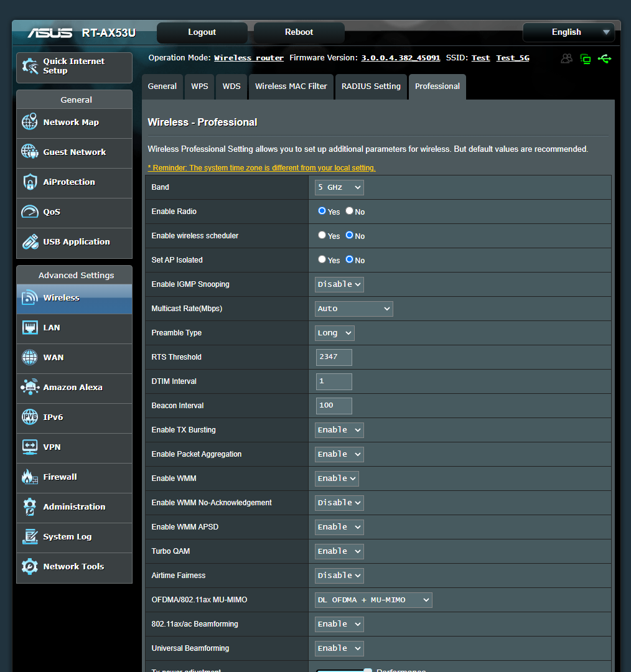Open the OFDMA/802.11ax MU-MIMO dropdown
The height and width of the screenshot is (672, 631).
(x=373, y=600)
